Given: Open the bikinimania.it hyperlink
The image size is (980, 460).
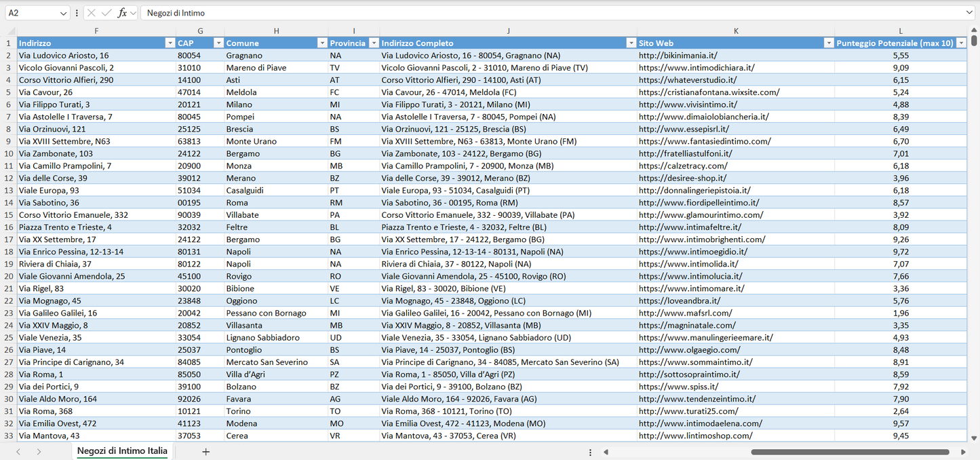Looking at the screenshot, I should tap(678, 55).
